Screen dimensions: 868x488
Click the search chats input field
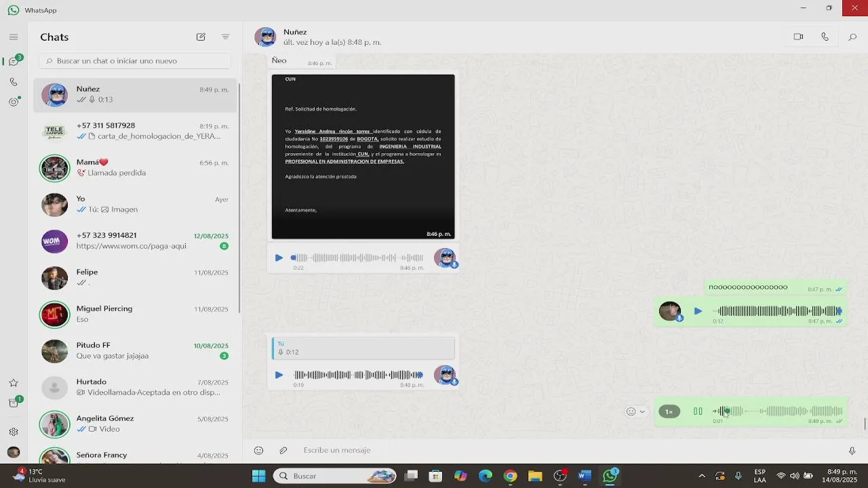(135, 61)
